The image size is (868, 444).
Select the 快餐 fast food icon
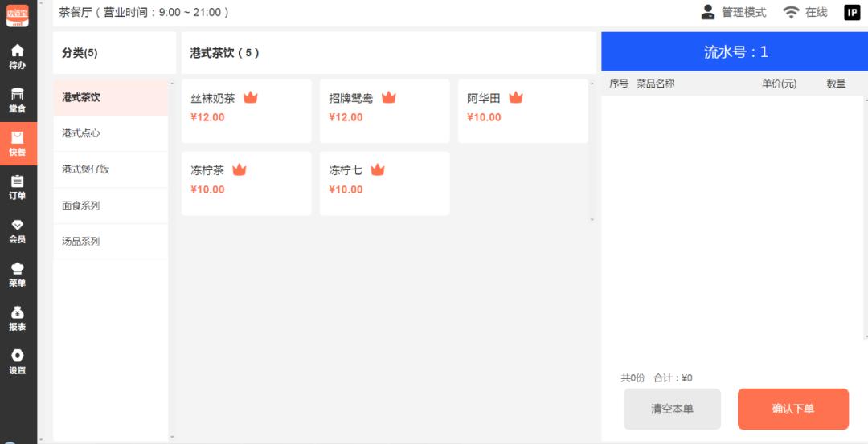(17, 144)
